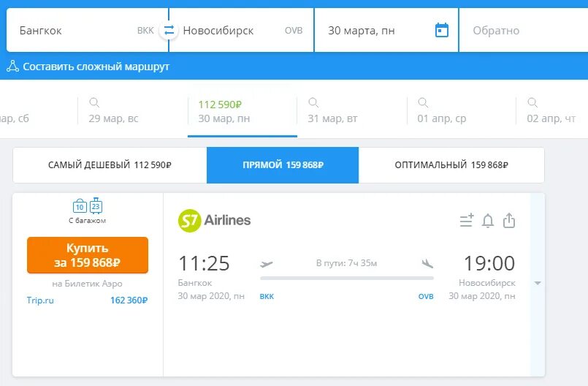Click the BKK airport code link below flight bar

pos(267,296)
